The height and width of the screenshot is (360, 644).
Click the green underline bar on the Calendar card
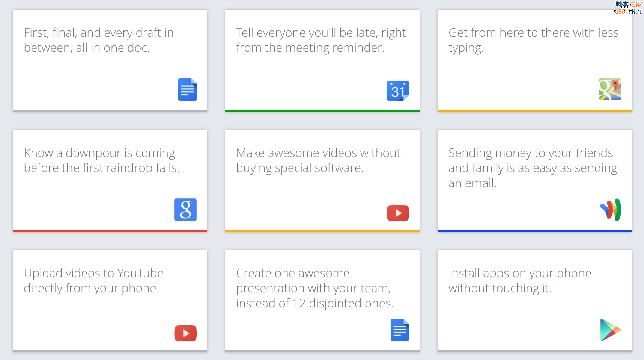point(322,111)
